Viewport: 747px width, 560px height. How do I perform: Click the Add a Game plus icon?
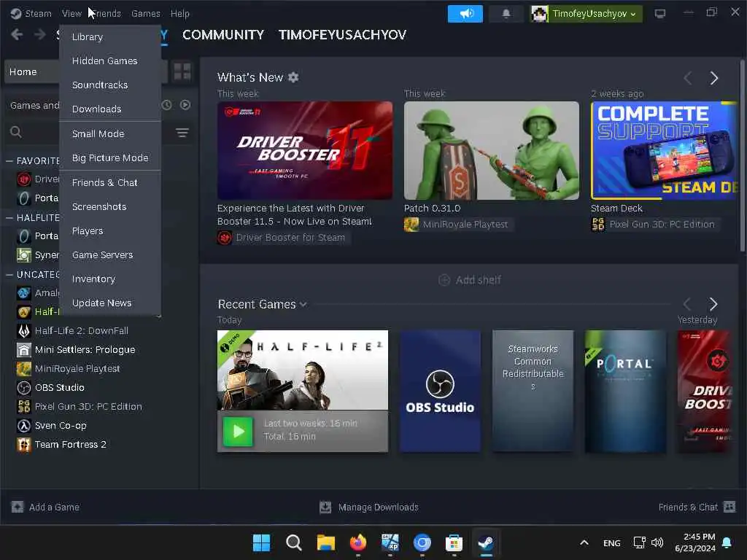pos(18,507)
